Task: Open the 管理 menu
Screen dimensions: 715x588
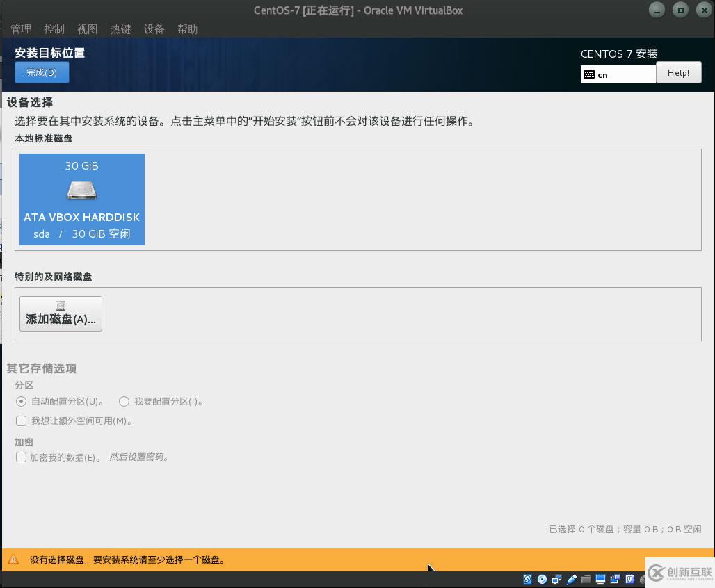Action: pos(21,29)
